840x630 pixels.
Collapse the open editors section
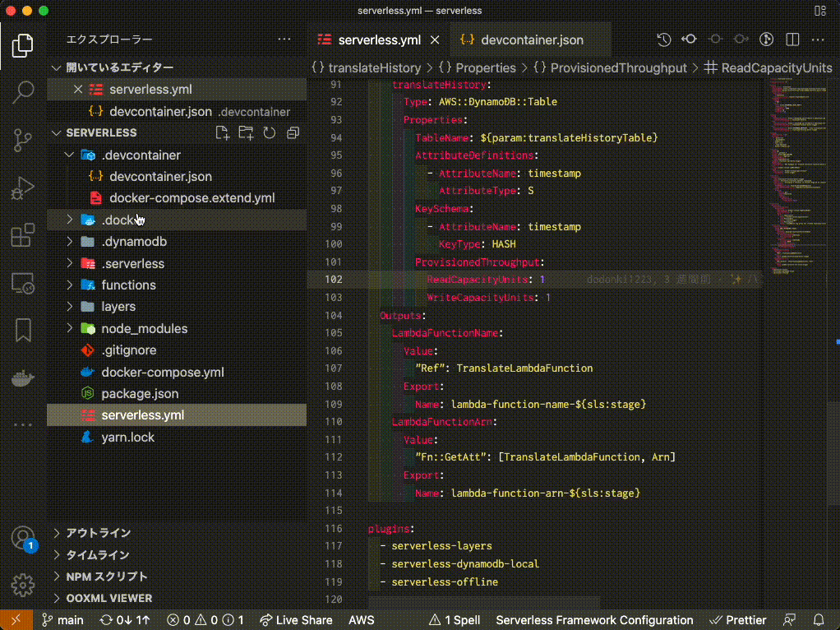pyautogui.click(x=56, y=67)
